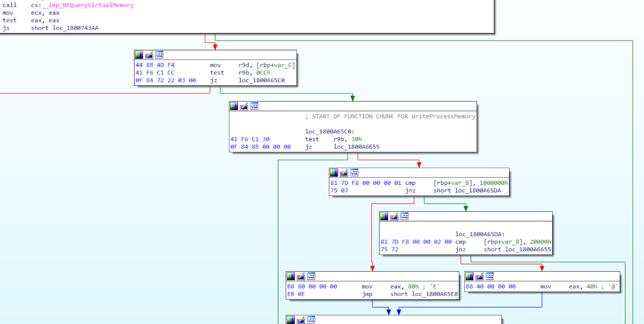Click 'loc_1800A6655' operand of the jz instruction
This screenshot has width=644, height=324.
356,147
